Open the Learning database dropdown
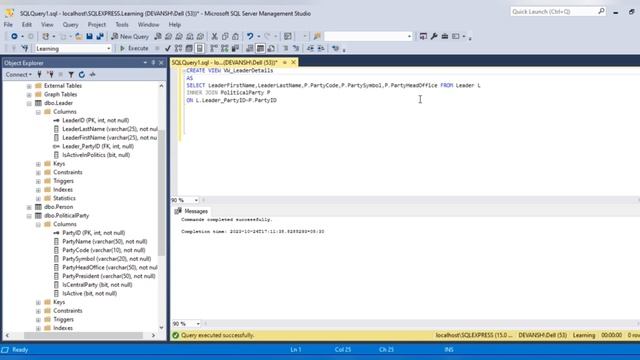Viewport: 640px width, 360px height. pyautogui.click(x=109, y=49)
